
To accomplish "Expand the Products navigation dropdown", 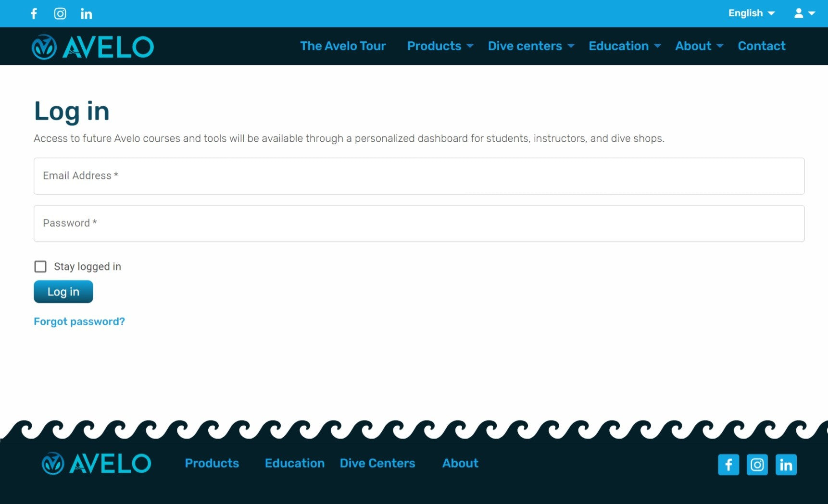I will point(440,46).
